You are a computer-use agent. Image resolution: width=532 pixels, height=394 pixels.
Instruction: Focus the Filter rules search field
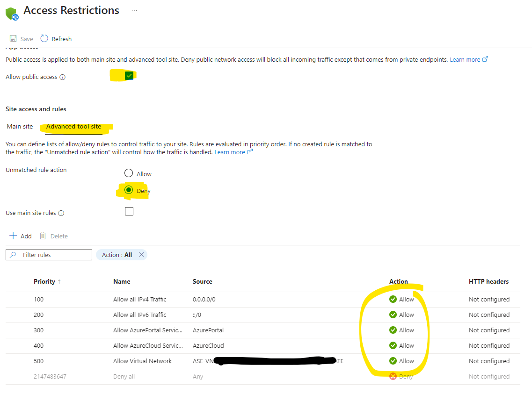tap(49, 255)
